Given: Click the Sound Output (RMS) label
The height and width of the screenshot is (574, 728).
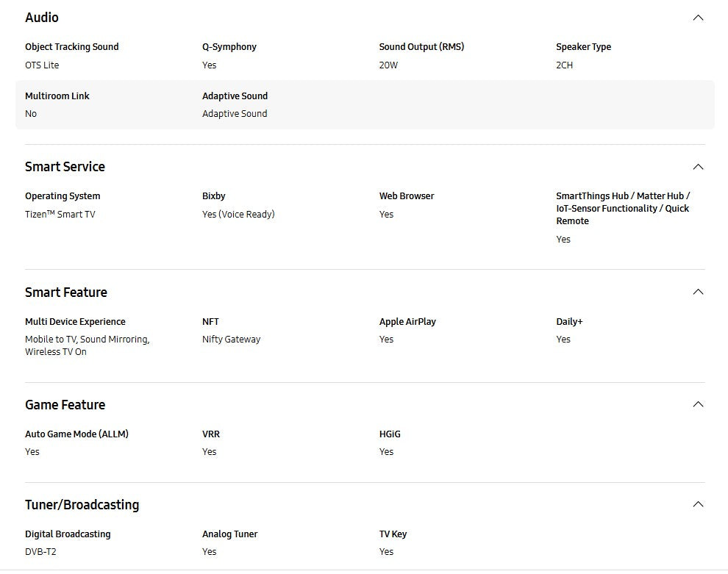Looking at the screenshot, I should 421,47.
